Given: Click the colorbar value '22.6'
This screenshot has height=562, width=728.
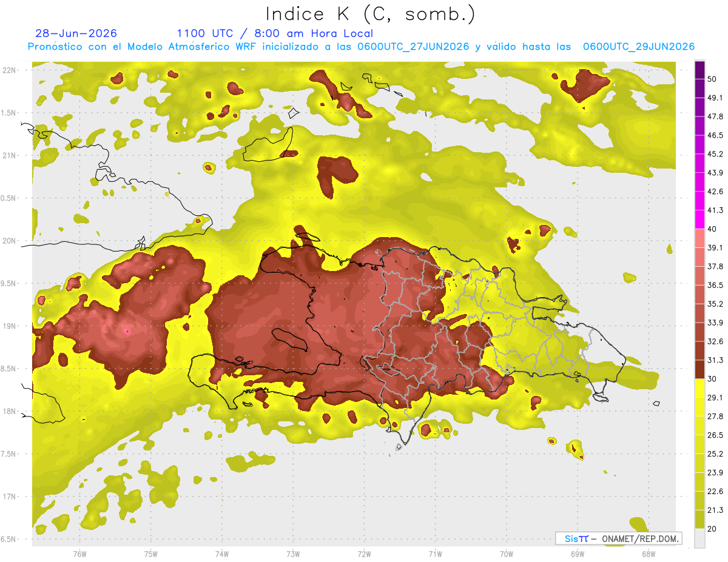Looking at the screenshot, I should [x=715, y=491].
